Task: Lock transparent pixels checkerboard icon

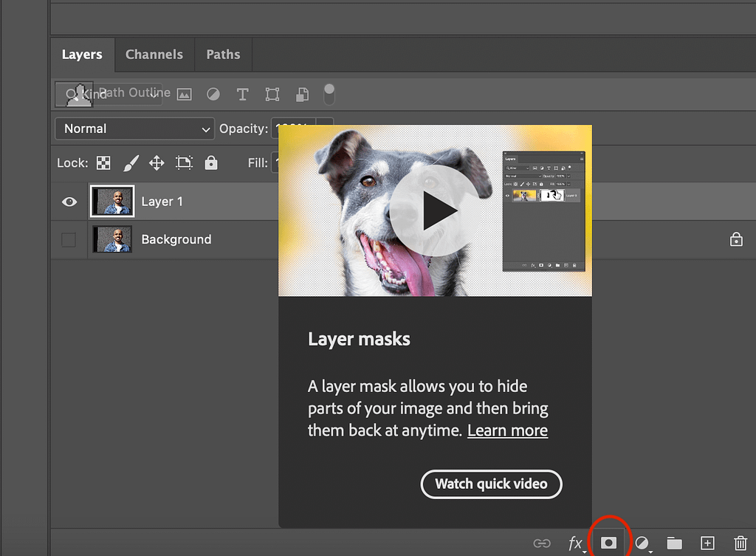Action: pyautogui.click(x=104, y=163)
